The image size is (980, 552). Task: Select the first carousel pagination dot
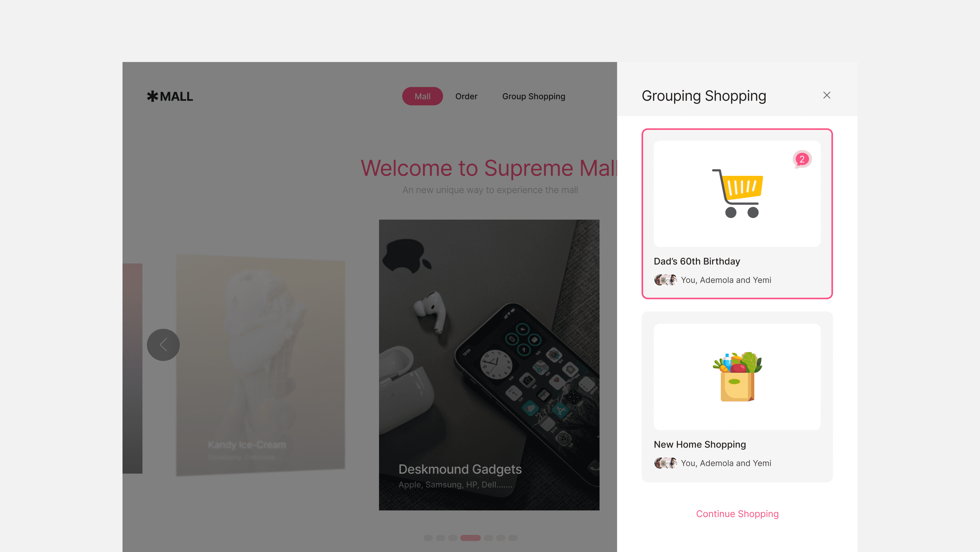tap(428, 538)
